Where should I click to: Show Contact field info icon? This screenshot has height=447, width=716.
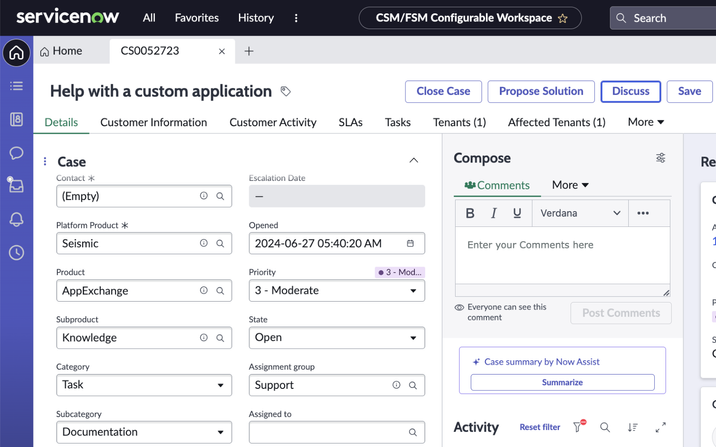tap(204, 196)
